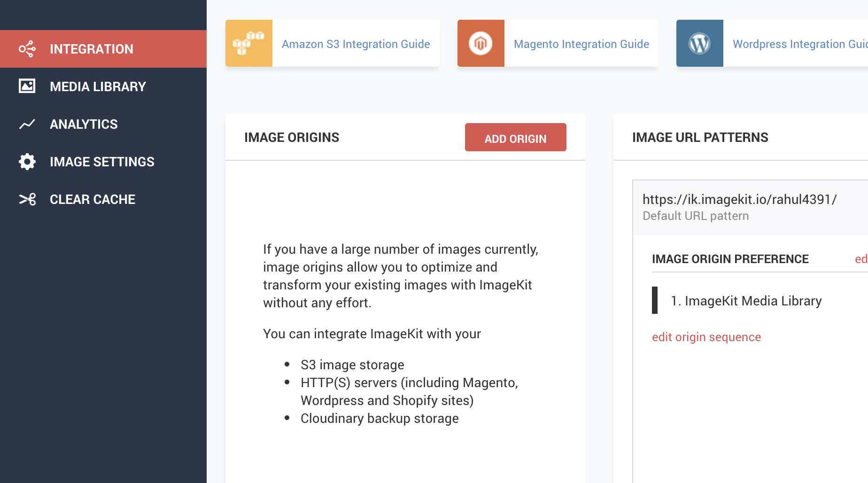Click the Cloudinary backup storage bullet item
Image resolution: width=868 pixels, height=483 pixels.
[380, 418]
